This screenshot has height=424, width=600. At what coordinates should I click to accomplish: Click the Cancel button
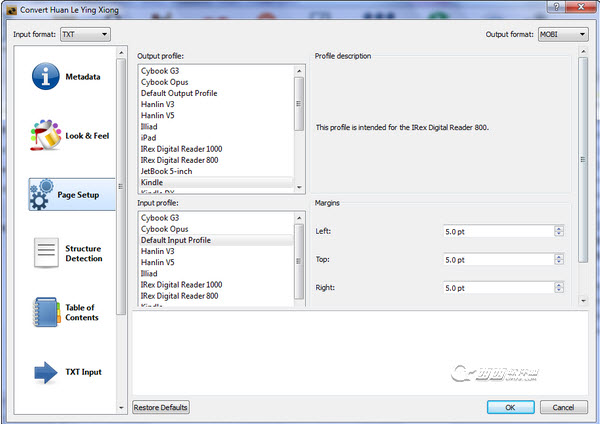pos(563,407)
